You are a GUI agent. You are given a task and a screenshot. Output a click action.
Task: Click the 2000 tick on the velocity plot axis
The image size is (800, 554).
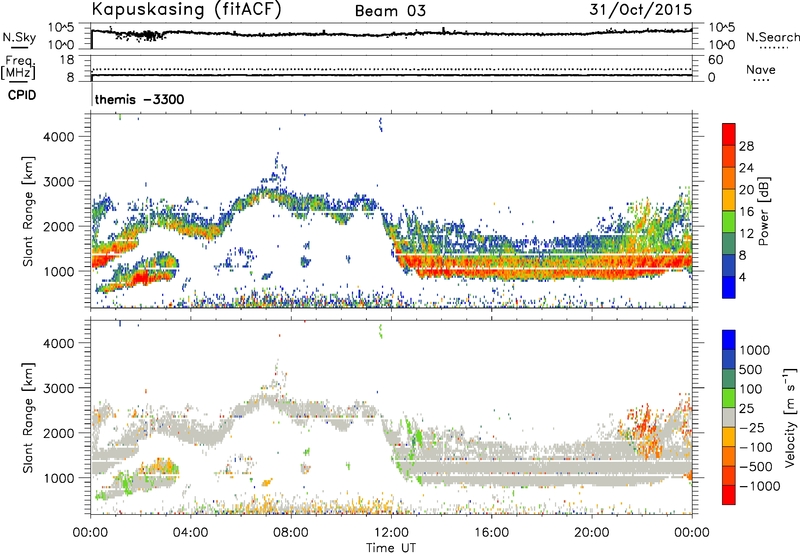58,433
